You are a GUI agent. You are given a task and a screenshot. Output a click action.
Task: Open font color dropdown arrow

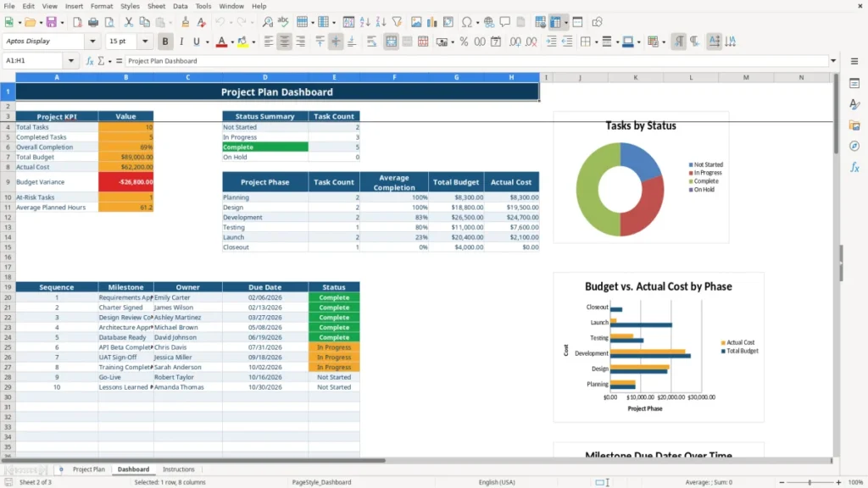[x=232, y=42]
